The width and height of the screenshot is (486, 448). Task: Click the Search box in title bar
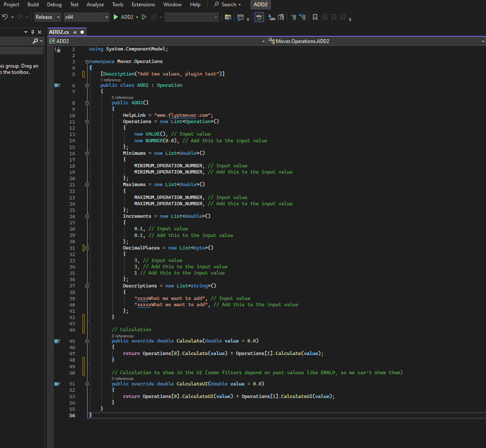click(x=227, y=4)
